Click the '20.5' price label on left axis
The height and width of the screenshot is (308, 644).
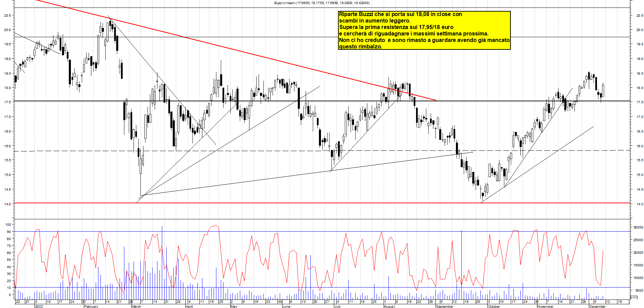tap(7, 15)
